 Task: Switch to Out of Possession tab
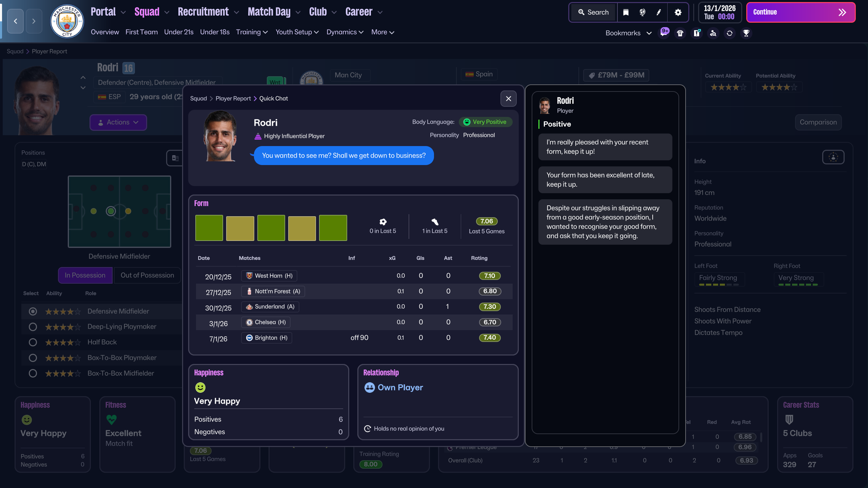coord(147,275)
